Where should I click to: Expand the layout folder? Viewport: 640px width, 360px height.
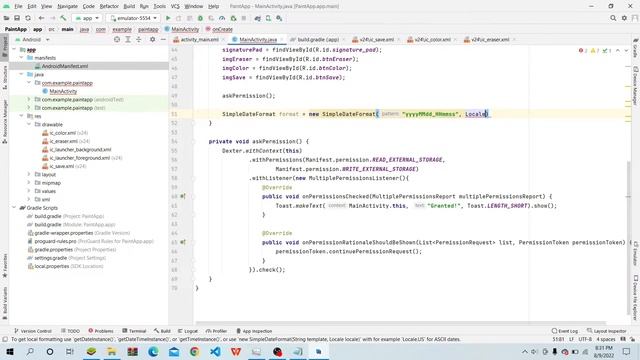29,174
